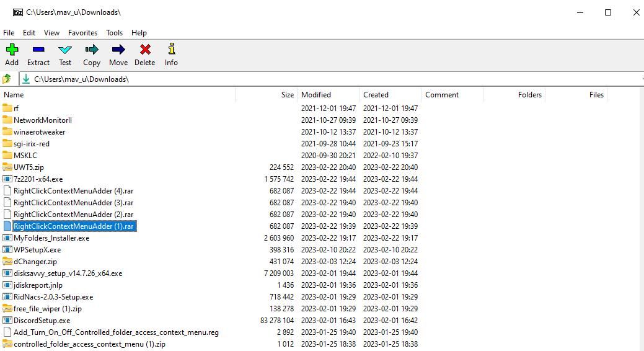Click the rf folder icon

coord(7,108)
